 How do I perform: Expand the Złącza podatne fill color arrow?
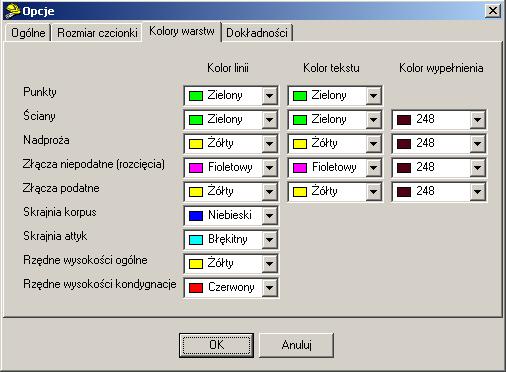pos(477,192)
